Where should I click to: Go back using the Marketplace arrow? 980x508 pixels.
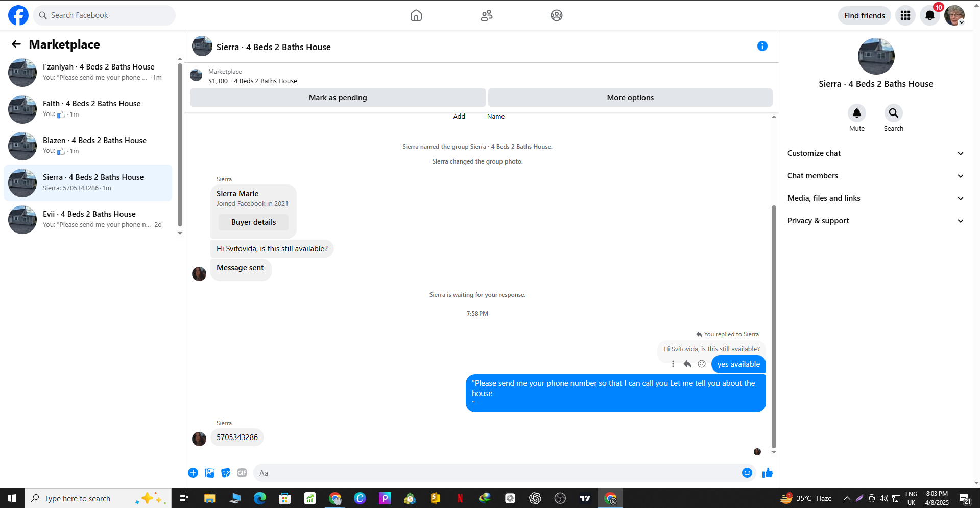point(16,44)
